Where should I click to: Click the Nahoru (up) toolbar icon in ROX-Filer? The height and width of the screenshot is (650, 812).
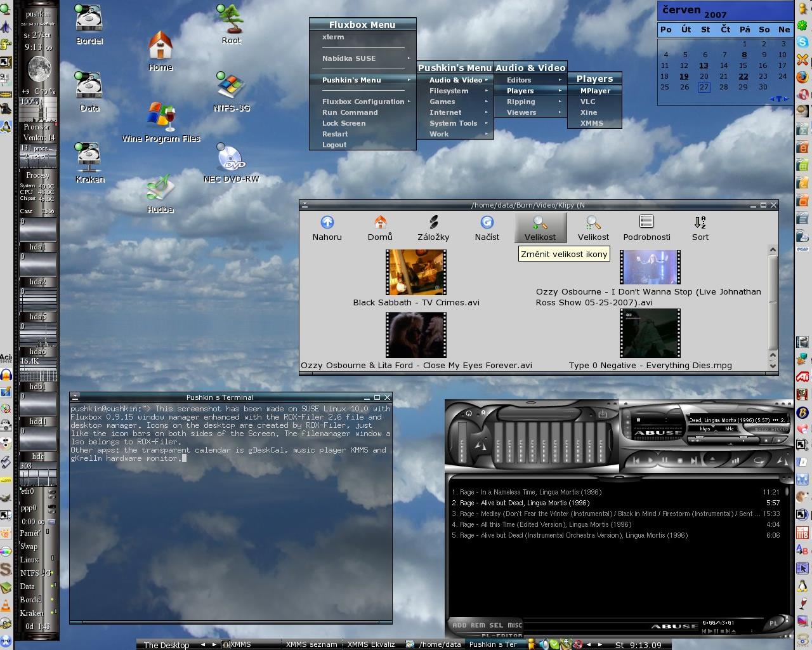327,227
